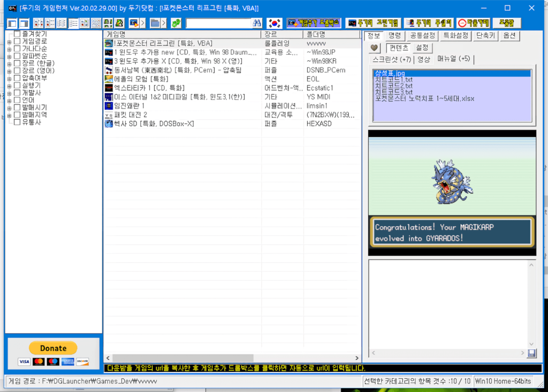Click the save disk icon below notes
548x392 pixels.
[x=531, y=353]
